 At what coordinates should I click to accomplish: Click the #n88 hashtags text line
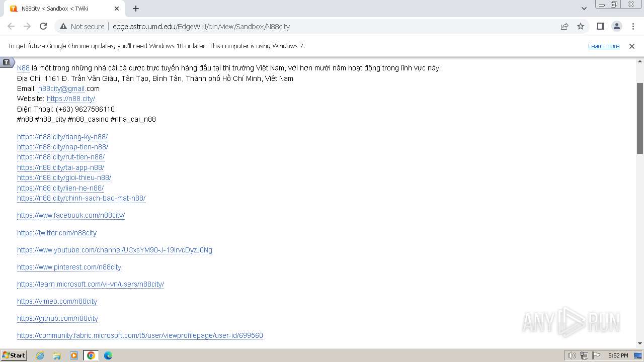tap(87, 119)
